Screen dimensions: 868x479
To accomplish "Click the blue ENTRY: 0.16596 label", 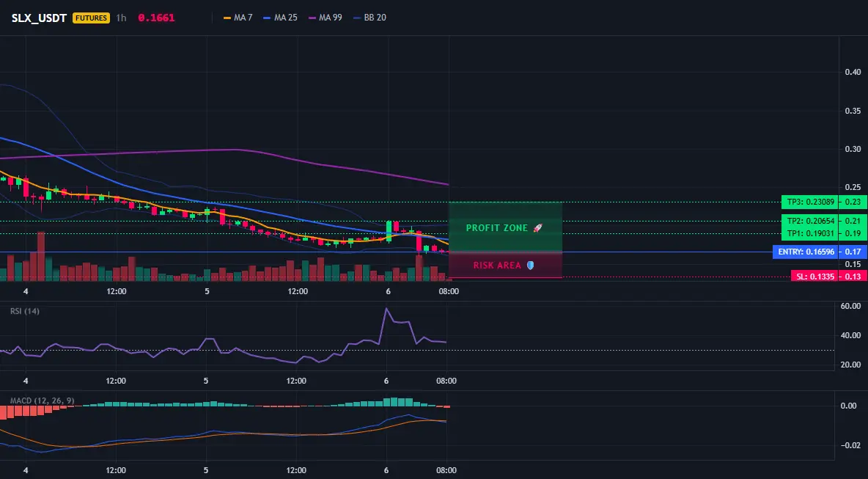I will [805, 252].
